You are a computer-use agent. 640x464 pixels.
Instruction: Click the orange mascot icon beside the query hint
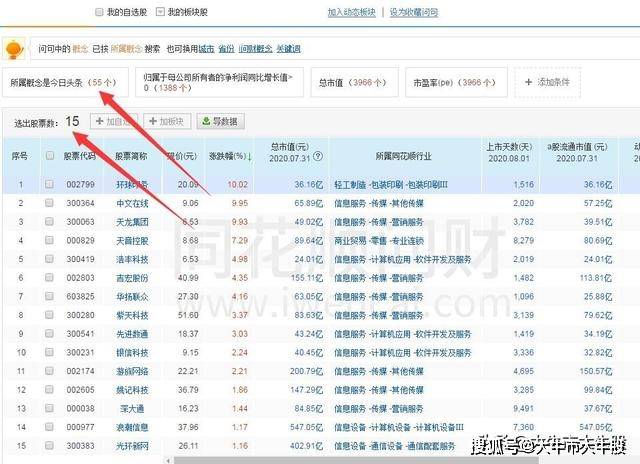tap(14, 49)
